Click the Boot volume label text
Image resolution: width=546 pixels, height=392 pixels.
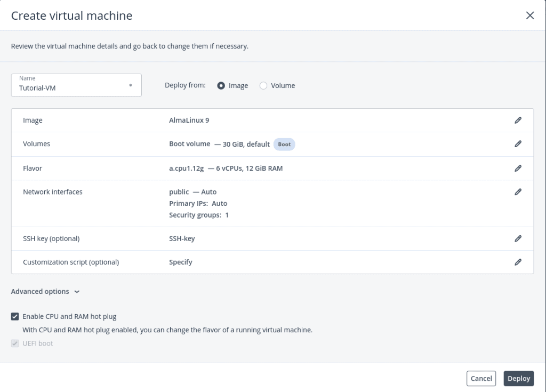189,144
